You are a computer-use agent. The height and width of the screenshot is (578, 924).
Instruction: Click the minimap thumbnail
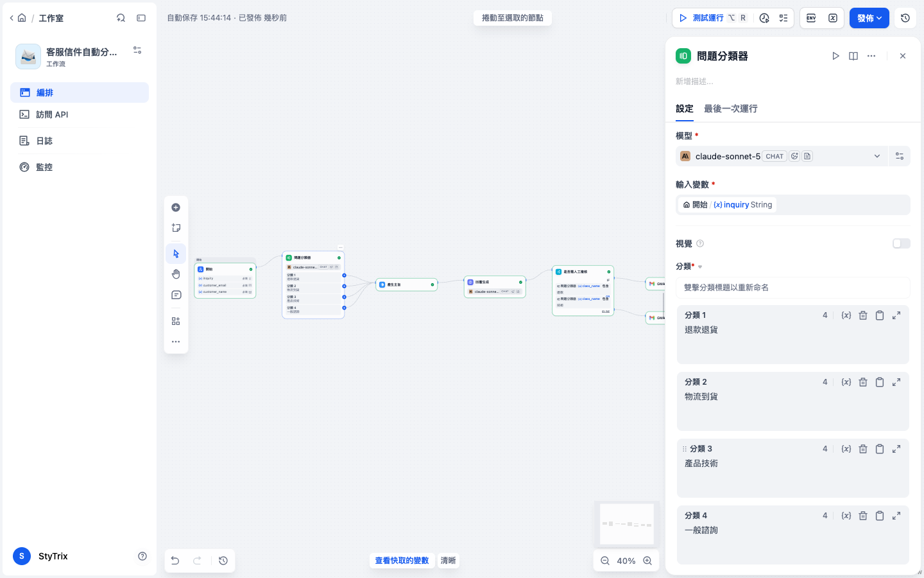[627, 524]
